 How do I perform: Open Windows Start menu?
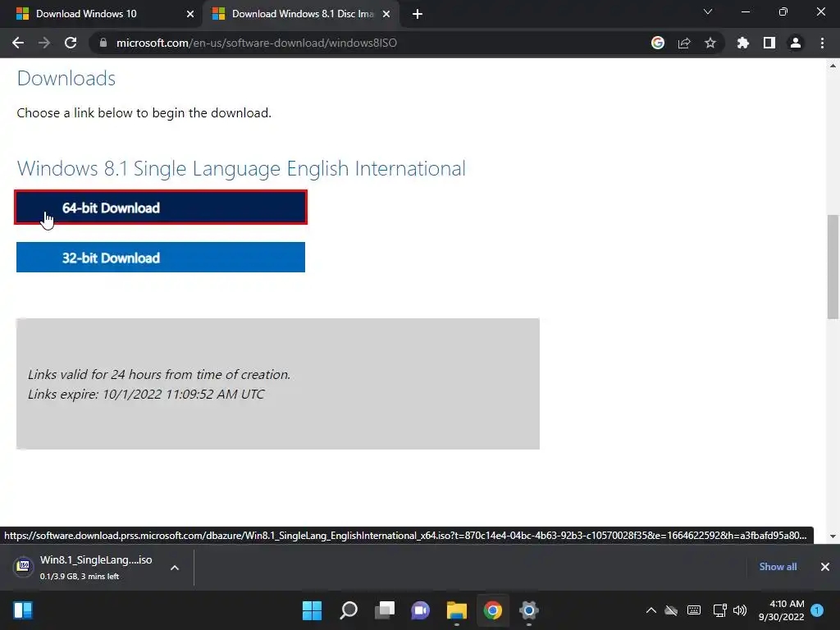click(x=312, y=610)
